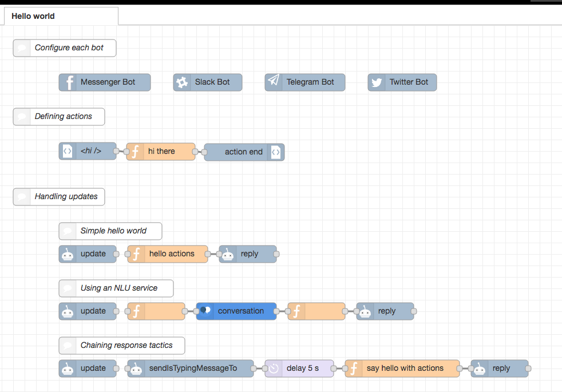Click function icon on unnamed node after conversation
The width and height of the screenshot is (562, 392).
click(x=296, y=311)
